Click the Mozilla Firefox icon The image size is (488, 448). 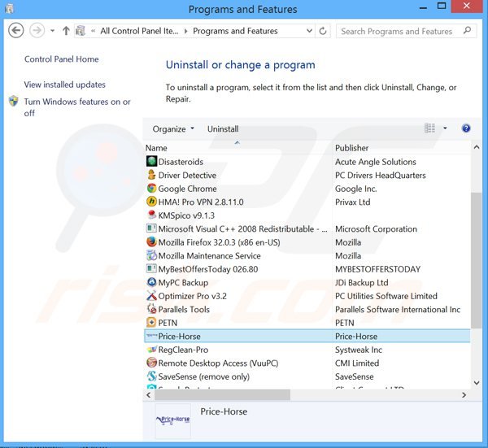tap(151, 241)
